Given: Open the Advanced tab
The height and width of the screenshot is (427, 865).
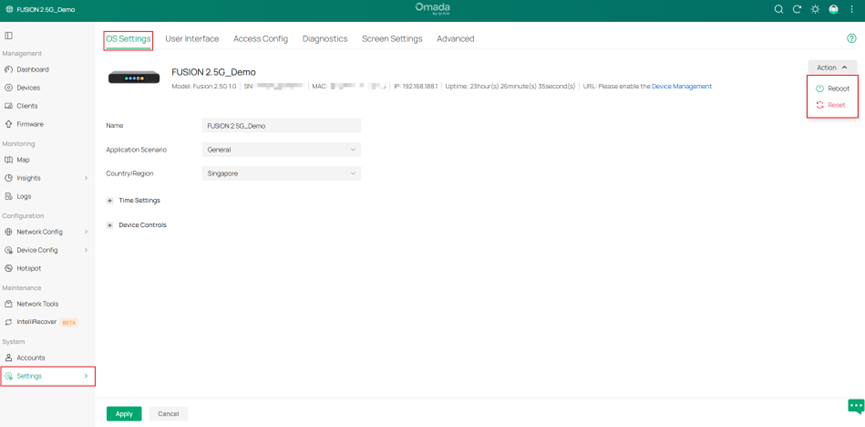Looking at the screenshot, I should pyautogui.click(x=456, y=39).
